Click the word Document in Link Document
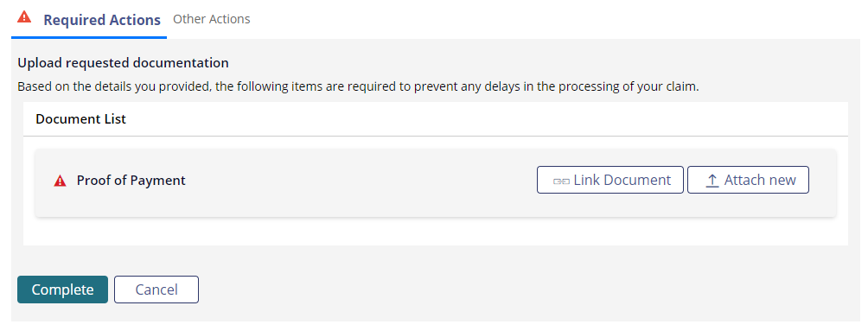 [x=637, y=180]
